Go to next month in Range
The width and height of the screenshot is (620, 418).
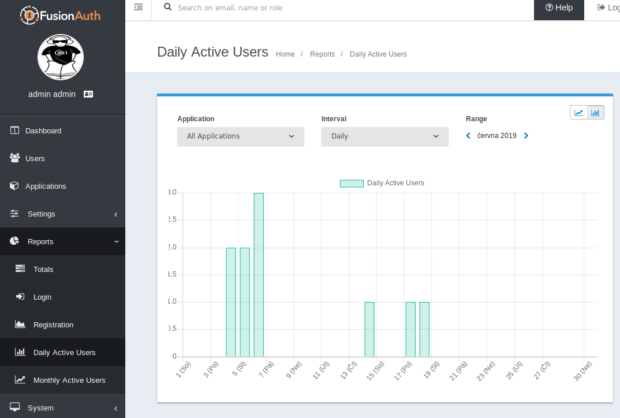526,136
